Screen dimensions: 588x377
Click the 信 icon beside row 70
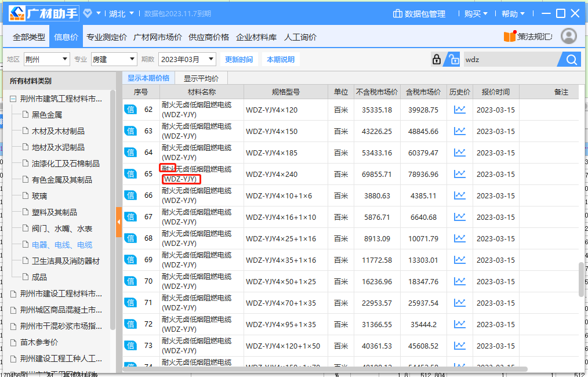pyautogui.click(x=132, y=281)
